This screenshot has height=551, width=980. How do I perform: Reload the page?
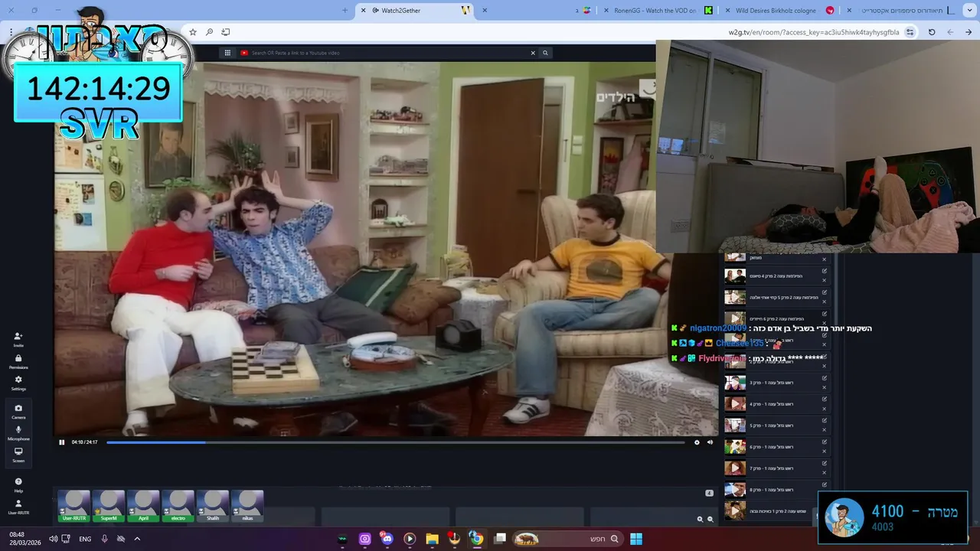point(932,32)
